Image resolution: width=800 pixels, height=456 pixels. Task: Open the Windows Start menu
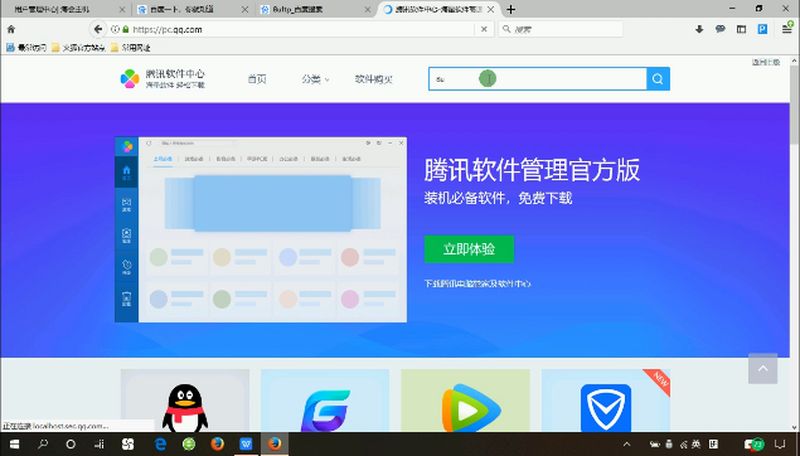[14, 444]
